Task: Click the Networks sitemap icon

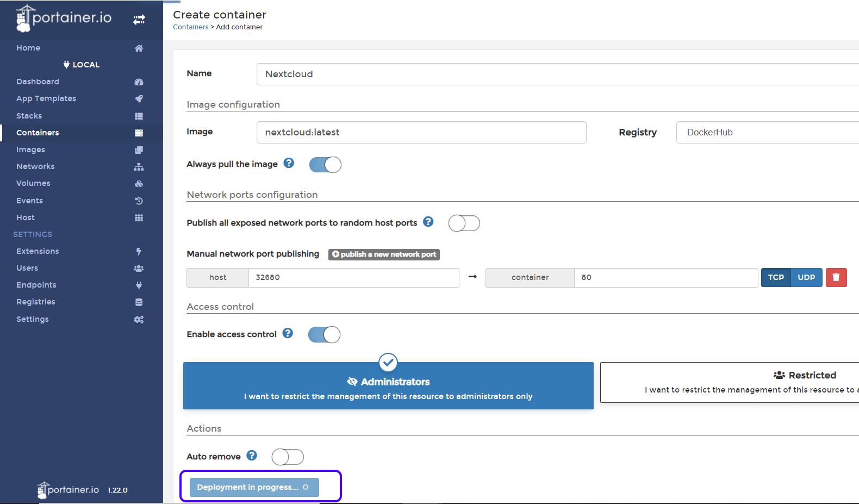Action: tap(139, 166)
